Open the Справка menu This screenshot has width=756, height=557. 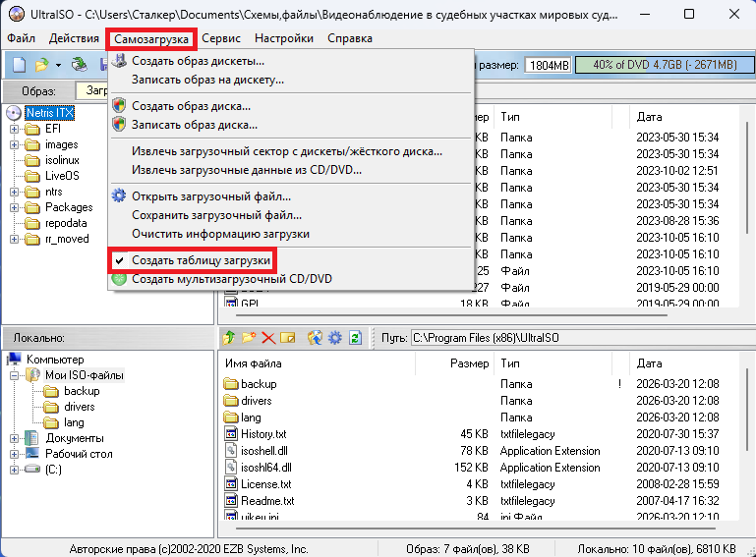tap(350, 38)
